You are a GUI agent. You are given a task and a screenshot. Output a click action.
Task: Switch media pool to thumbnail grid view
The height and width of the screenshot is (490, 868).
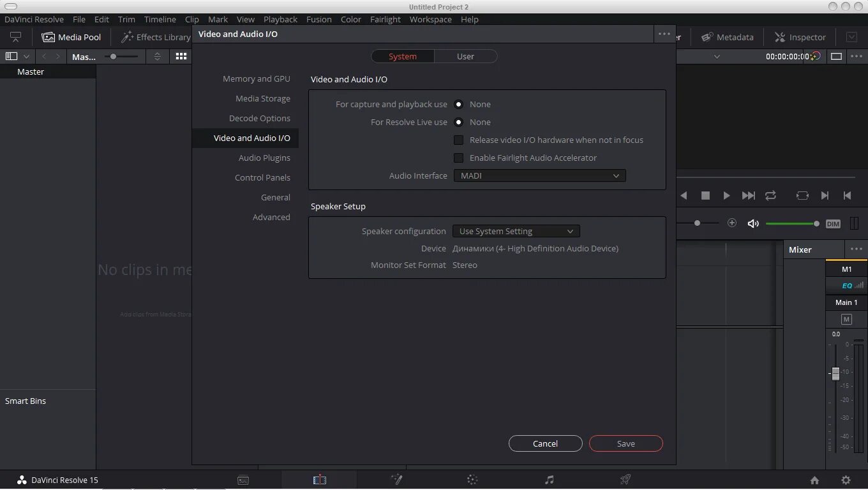(181, 56)
